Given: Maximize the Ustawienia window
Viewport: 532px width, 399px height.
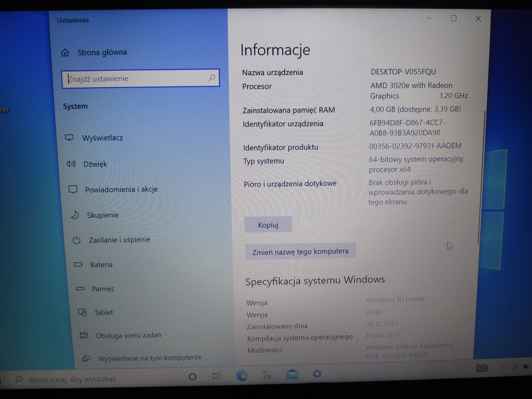Looking at the screenshot, I should (454, 18).
